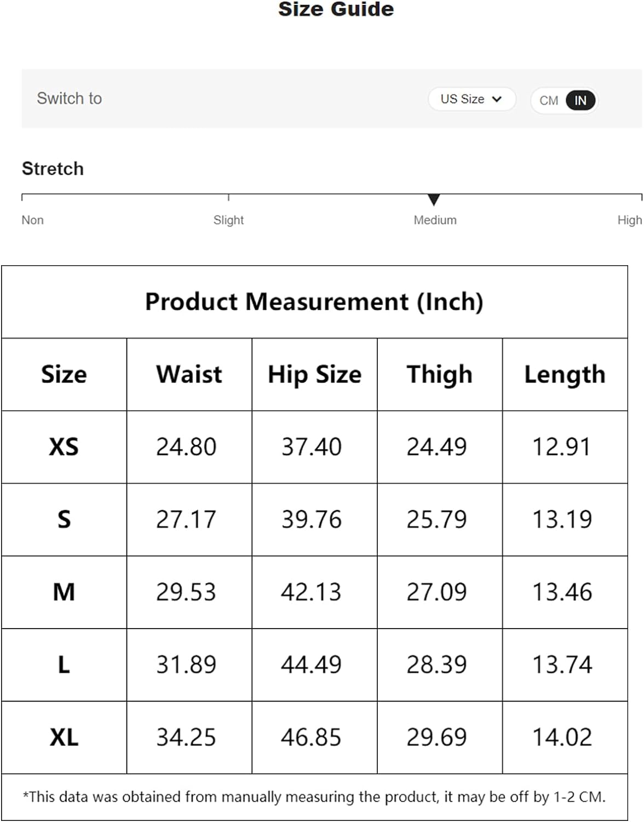The width and height of the screenshot is (644, 822).
Task: Click the Length column header
Action: coord(565,374)
